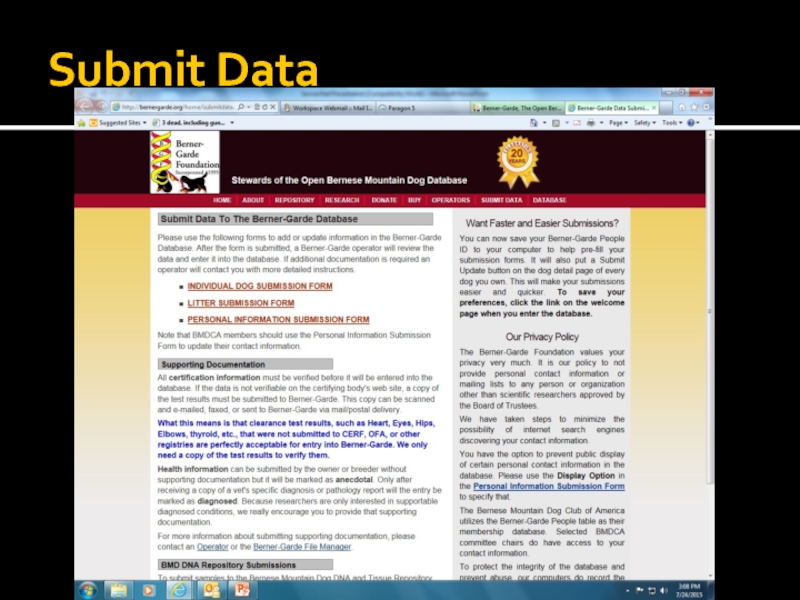Image resolution: width=800 pixels, height=600 pixels.
Task: Open the OPERATORS nav menu item
Action: click(x=451, y=200)
